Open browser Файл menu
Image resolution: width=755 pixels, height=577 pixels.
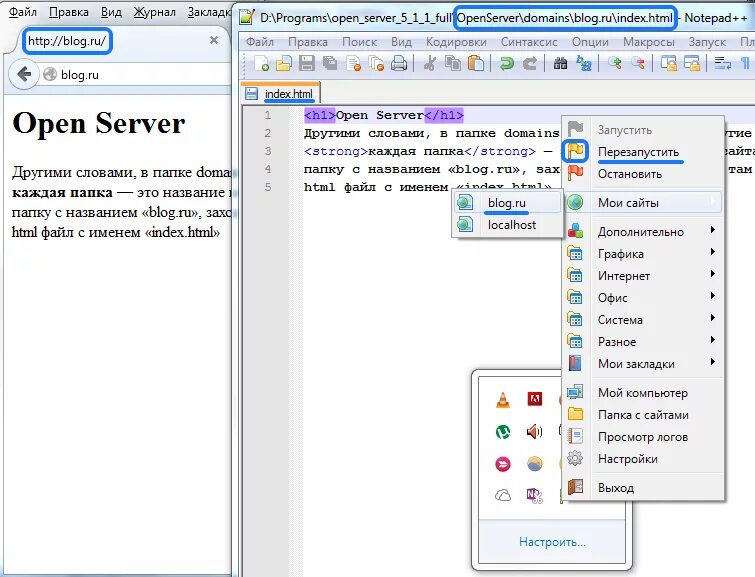point(23,12)
